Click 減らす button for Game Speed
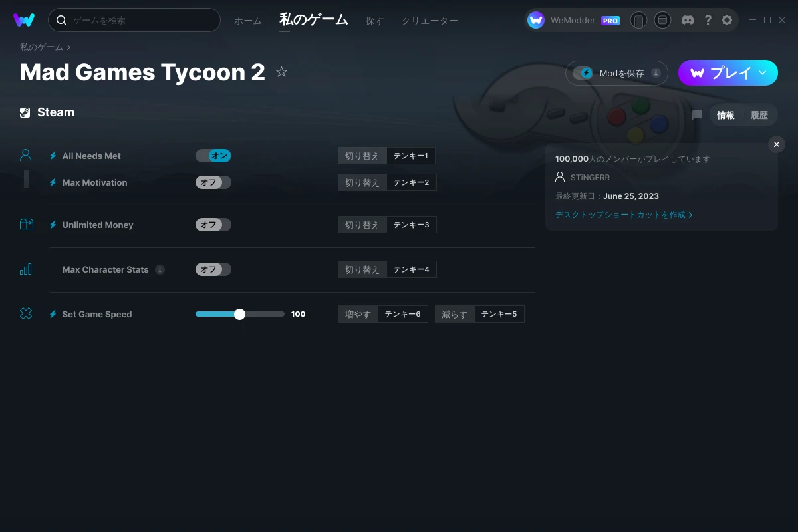The width and height of the screenshot is (798, 532). click(455, 314)
